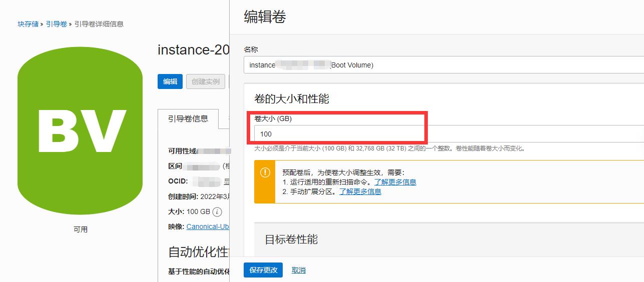Open the Canonical-Ub image link

pyautogui.click(x=208, y=226)
